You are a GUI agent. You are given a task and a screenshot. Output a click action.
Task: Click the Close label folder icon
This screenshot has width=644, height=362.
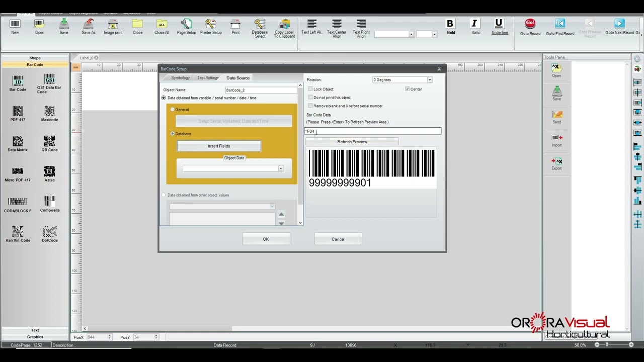click(137, 27)
